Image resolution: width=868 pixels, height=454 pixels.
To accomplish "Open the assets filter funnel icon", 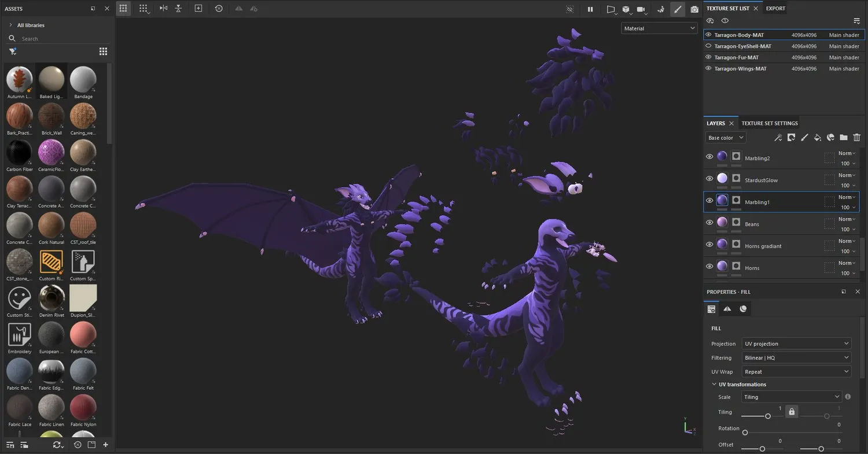I will [13, 51].
